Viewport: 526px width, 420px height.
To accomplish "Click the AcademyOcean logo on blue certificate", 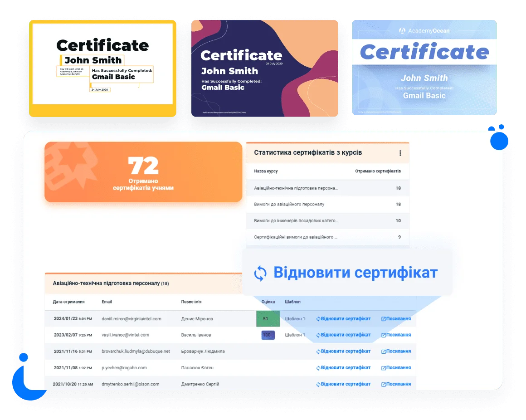I will [402, 31].
